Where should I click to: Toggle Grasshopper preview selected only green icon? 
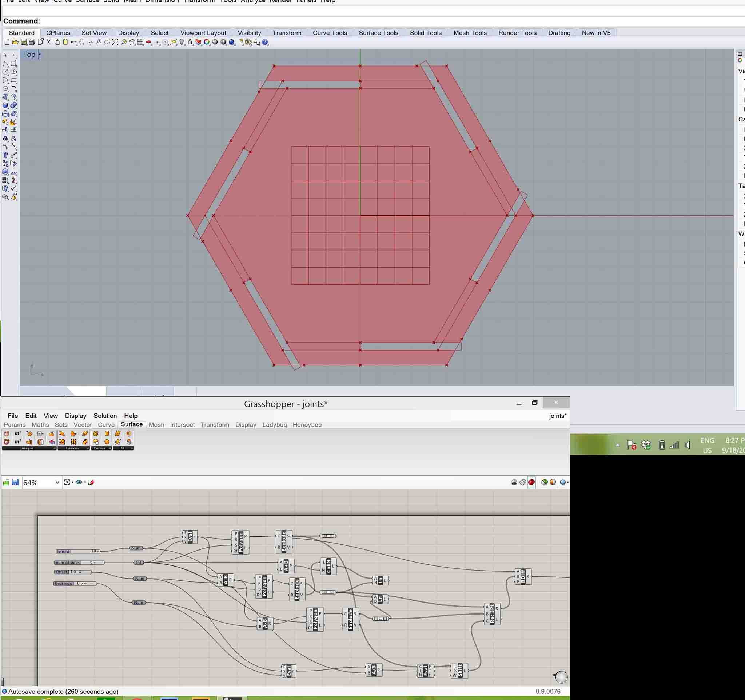click(x=544, y=482)
